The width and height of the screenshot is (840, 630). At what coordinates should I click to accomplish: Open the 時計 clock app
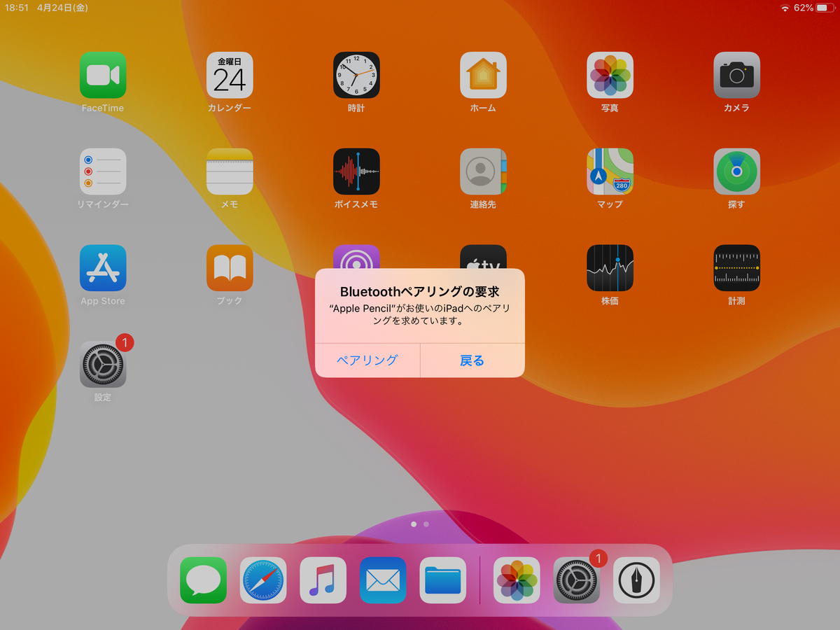pyautogui.click(x=356, y=75)
